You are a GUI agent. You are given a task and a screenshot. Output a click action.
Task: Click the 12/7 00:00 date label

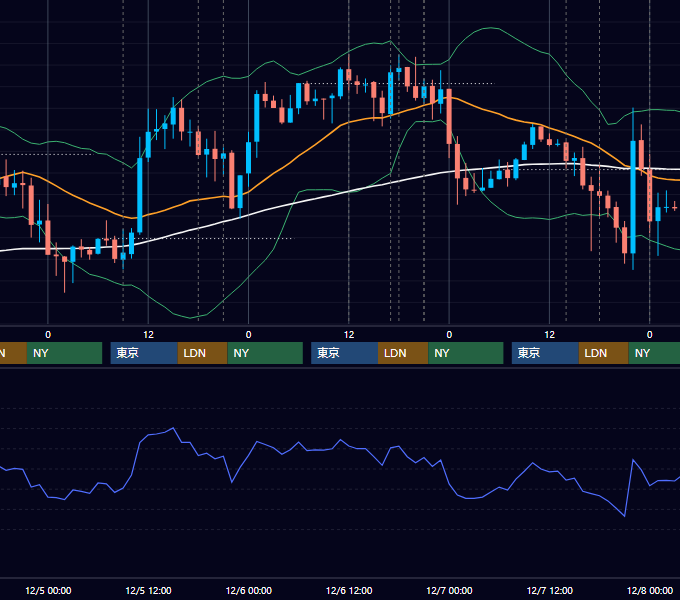tap(449, 590)
